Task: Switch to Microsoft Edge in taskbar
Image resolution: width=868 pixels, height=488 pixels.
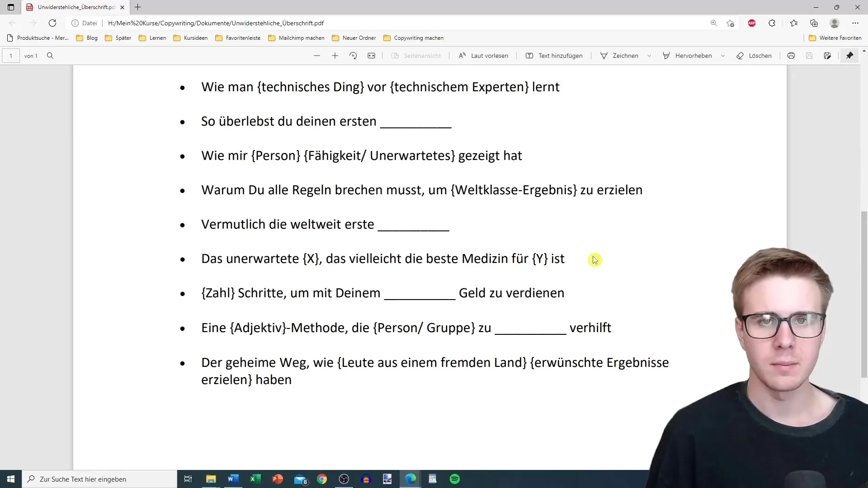Action: 410,479
